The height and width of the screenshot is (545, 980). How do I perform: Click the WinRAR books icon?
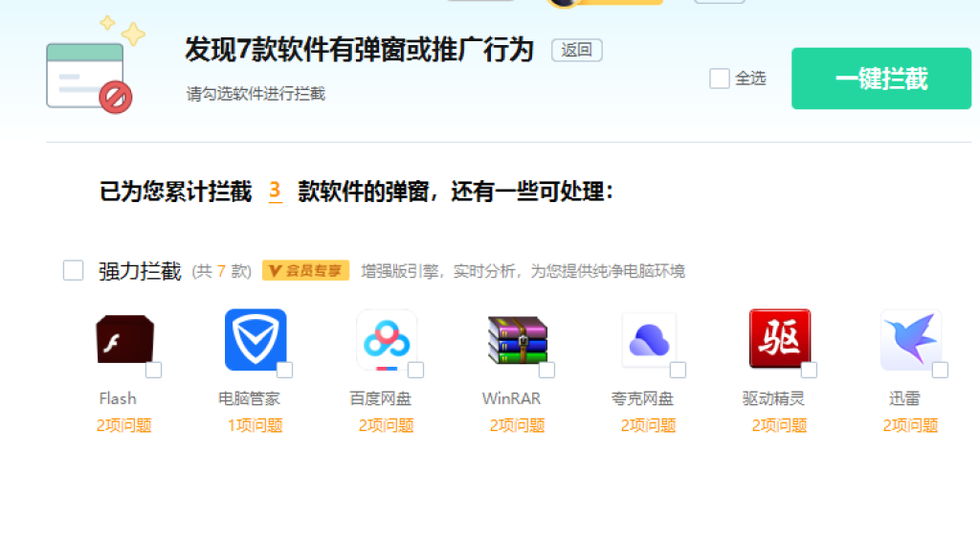(x=518, y=339)
